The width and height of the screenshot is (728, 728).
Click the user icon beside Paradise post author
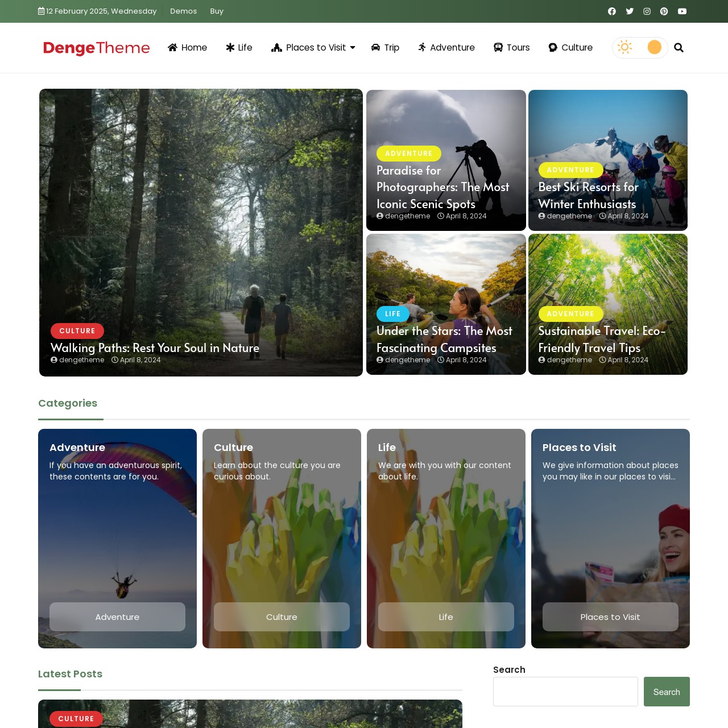(380, 216)
